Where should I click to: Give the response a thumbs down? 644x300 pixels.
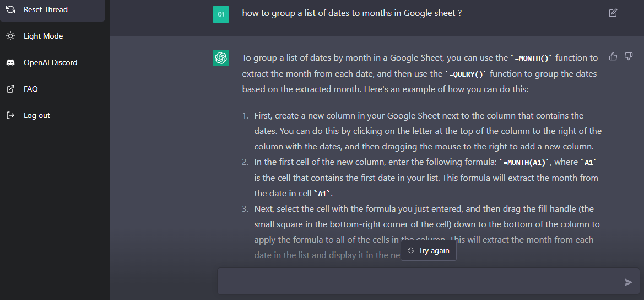[x=629, y=56]
